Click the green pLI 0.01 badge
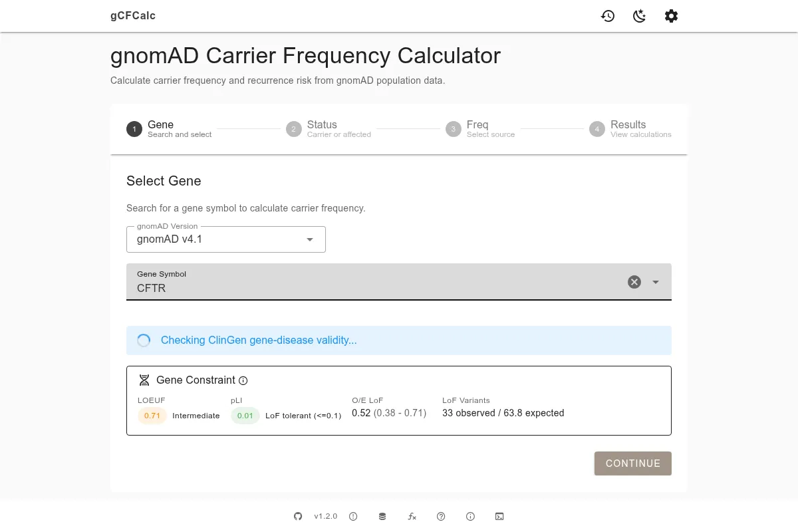 pyautogui.click(x=245, y=415)
